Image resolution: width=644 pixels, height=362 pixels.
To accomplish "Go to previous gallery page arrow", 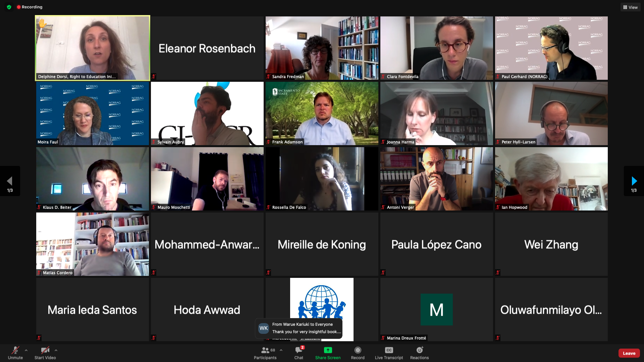I will coord(10,181).
